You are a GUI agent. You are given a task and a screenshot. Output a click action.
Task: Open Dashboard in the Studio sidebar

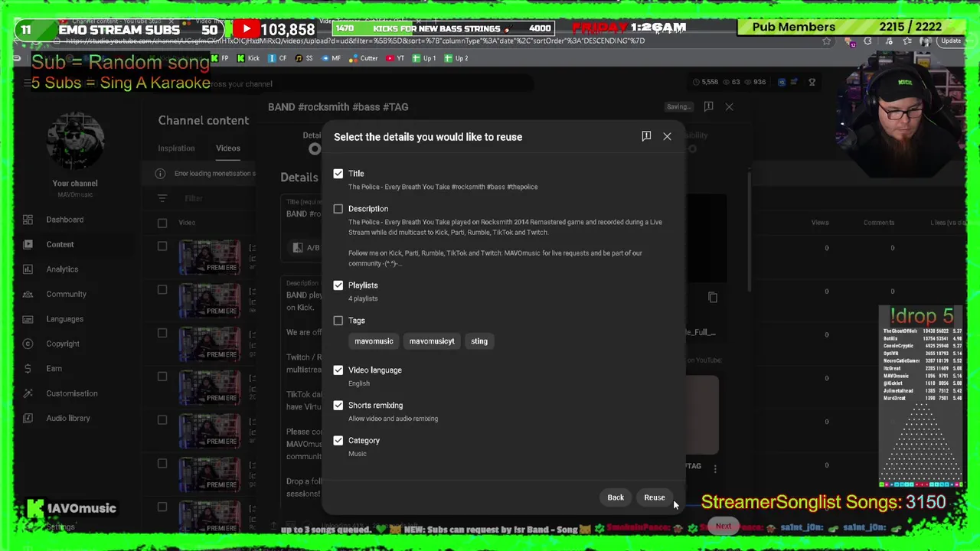(x=64, y=220)
